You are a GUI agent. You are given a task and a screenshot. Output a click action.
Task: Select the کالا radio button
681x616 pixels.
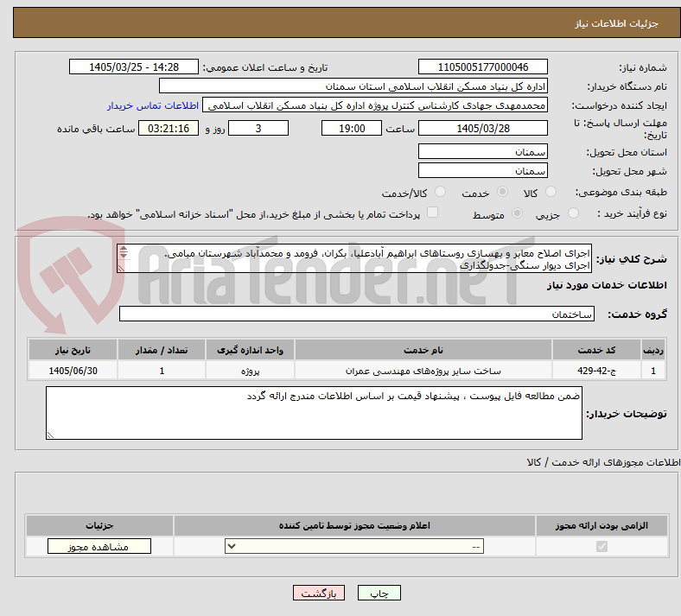551,192
